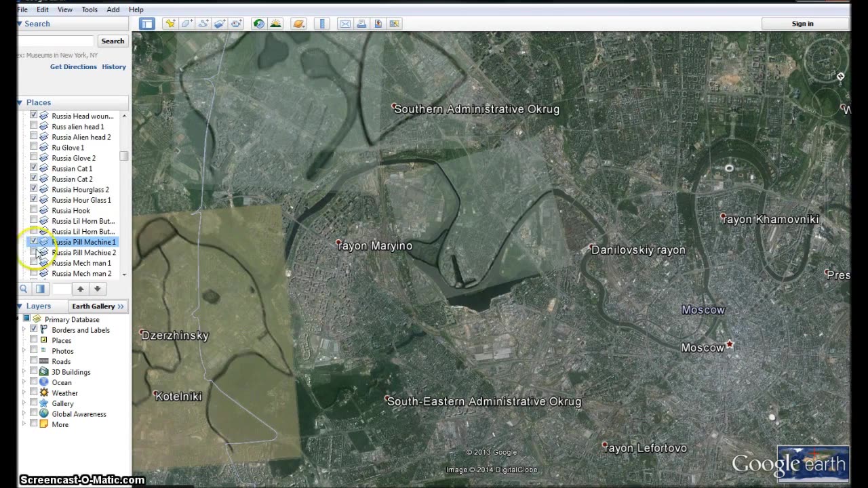Expand the Gallery layer node
This screenshot has width=868, height=488.
pyautogui.click(x=24, y=403)
